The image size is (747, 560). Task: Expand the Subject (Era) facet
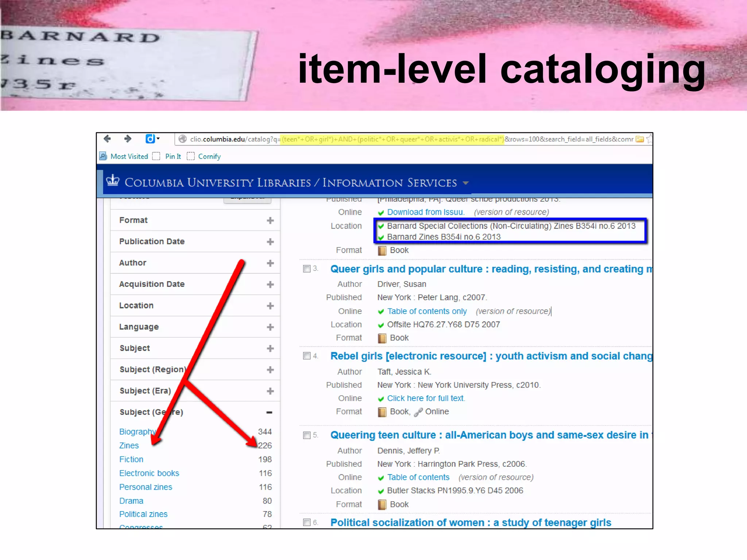tap(270, 391)
